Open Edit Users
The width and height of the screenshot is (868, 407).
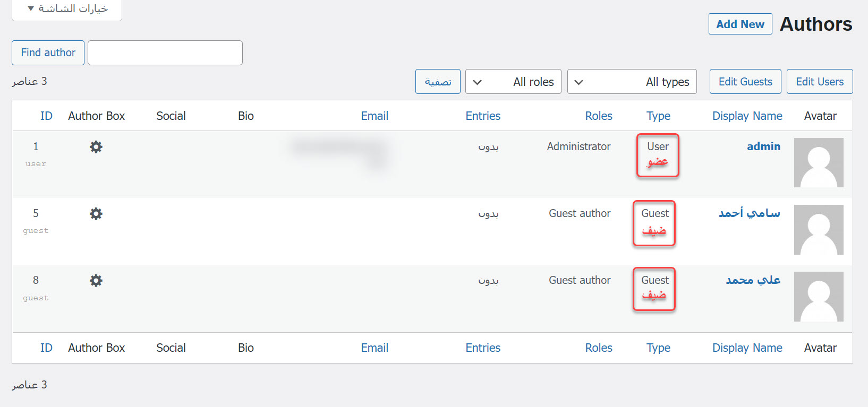[x=819, y=82]
